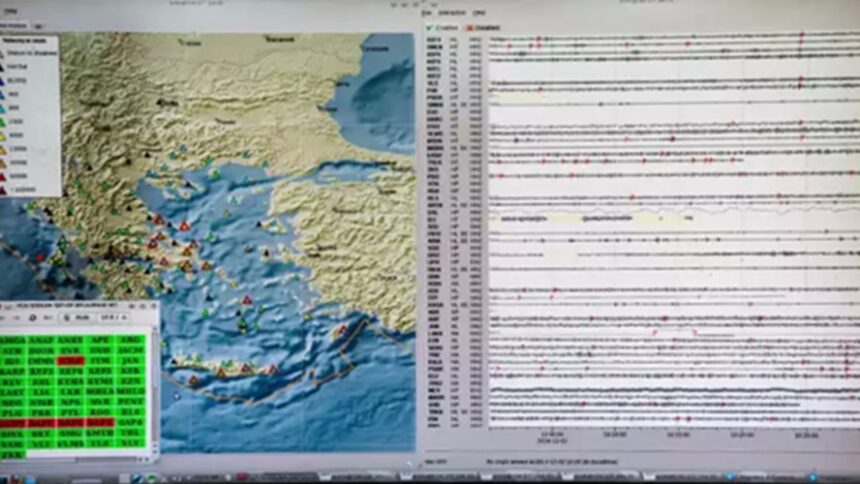860x484 pixels.
Task: Open the Mode dropdown in station window toolbar
Action: coord(85,318)
